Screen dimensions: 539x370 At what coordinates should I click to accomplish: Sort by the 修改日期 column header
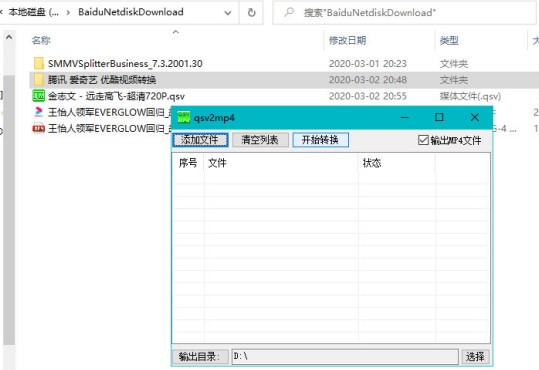coord(347,41)
